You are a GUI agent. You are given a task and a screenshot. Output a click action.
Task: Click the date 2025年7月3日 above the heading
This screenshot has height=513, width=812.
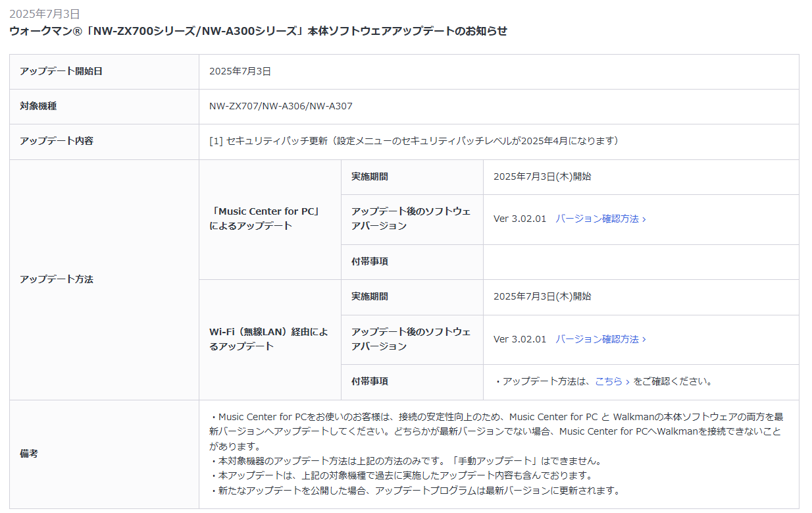(x=45, y=14)
